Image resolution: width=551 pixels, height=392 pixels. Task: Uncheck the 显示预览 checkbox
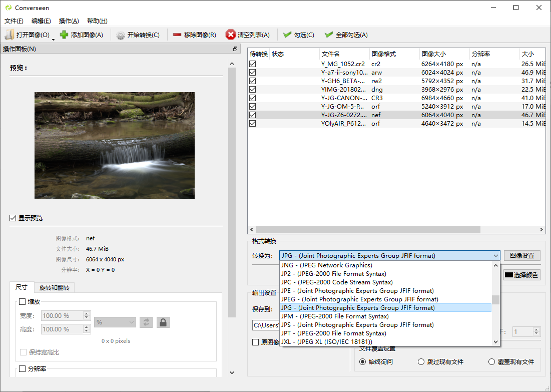[13, 218]
